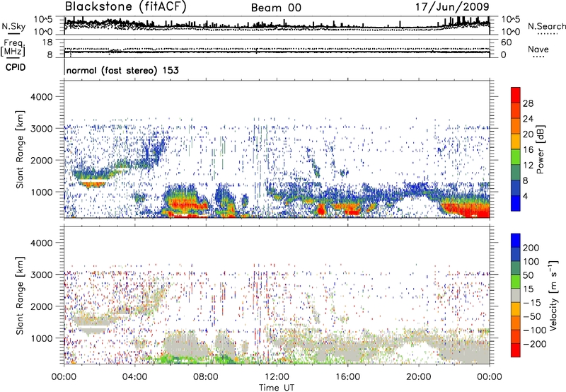The width and height of the screenshot is (566, 392).
Task: Click the '16:00' time tick label
Action: pos(347,377)
